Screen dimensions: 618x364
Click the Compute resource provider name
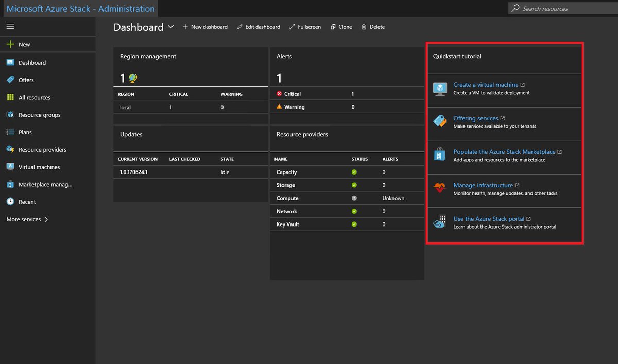pyautogui.click(x=287, y=198)
